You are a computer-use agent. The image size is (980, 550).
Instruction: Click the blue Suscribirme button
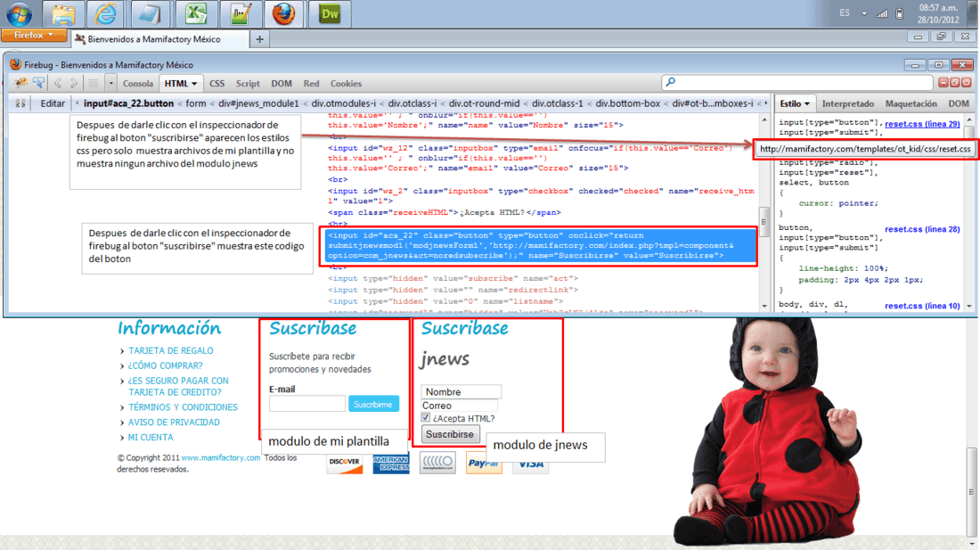373,405
